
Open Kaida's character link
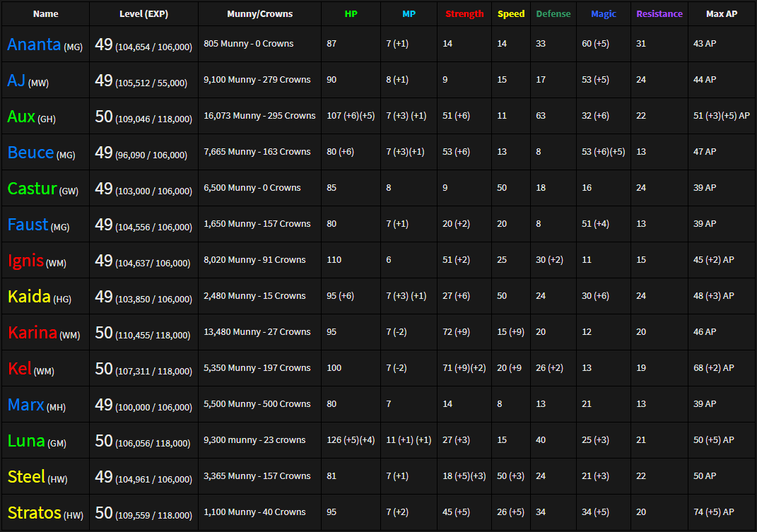(x=29, y=297)
